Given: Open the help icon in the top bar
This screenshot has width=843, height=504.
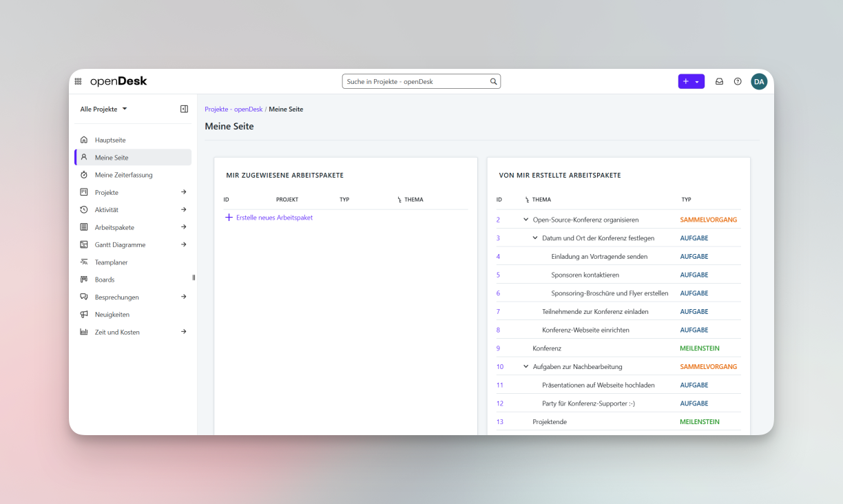Looking at the screenshot, I should pyautogui.click(x=738, y=81).
